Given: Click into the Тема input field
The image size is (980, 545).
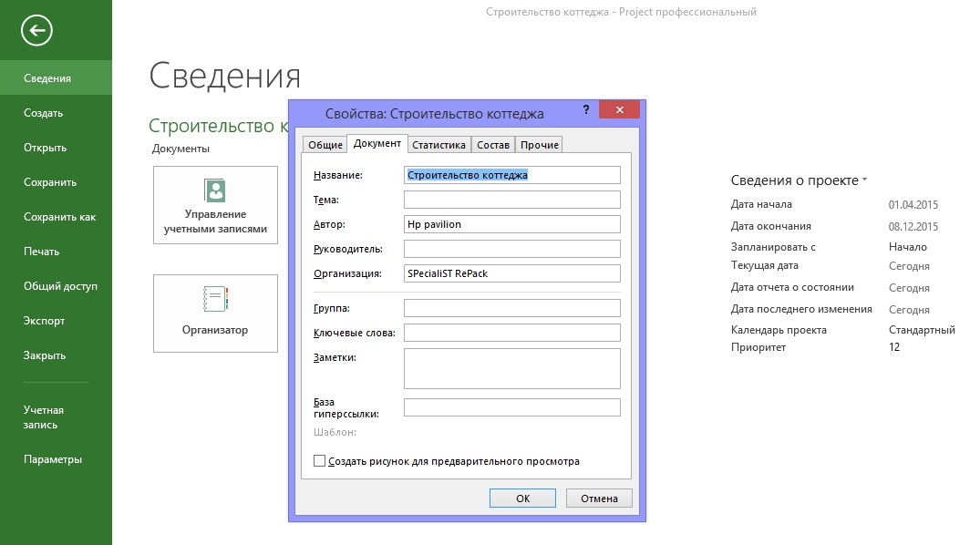Looking at the screenshot, I should point(511,200).
